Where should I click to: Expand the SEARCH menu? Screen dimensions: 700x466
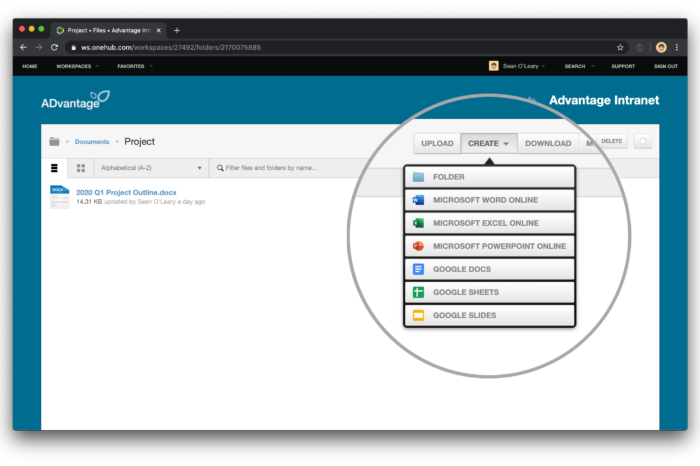pyautogui.click(x=579, y=66)
